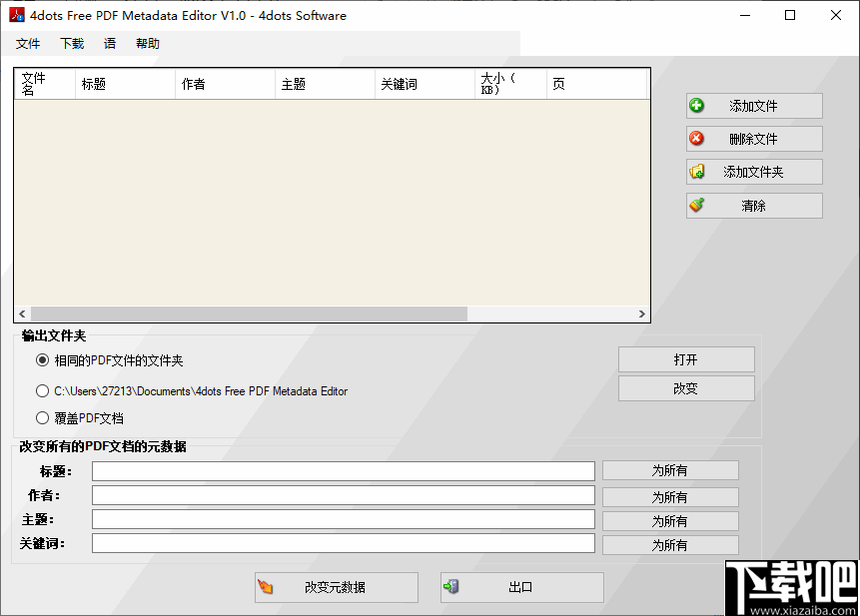Viewport: 860px width, 616px height.
Task: Click the horizontal scrollbar right arrow
Action: tap(642, 312)
